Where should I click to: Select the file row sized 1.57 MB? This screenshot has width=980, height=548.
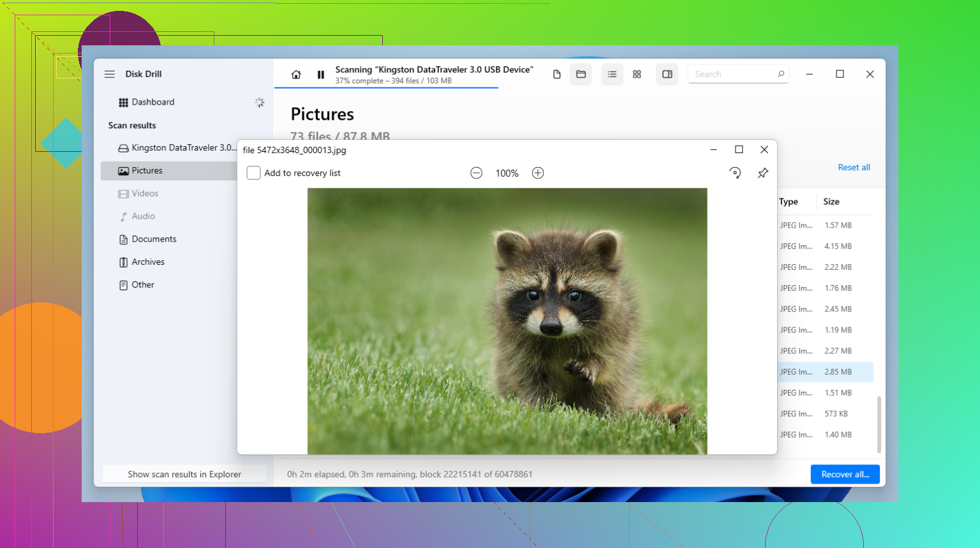pyautogui.click(x=826, y=225)
